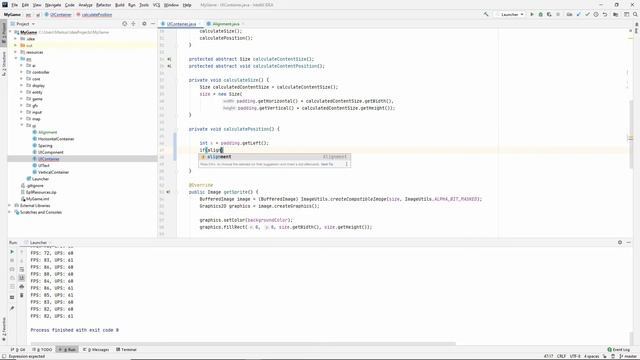The height and width of the screenshot is (360, 640).
Task: Open the TODO tool window tab
Action: [x=42, y=350]
